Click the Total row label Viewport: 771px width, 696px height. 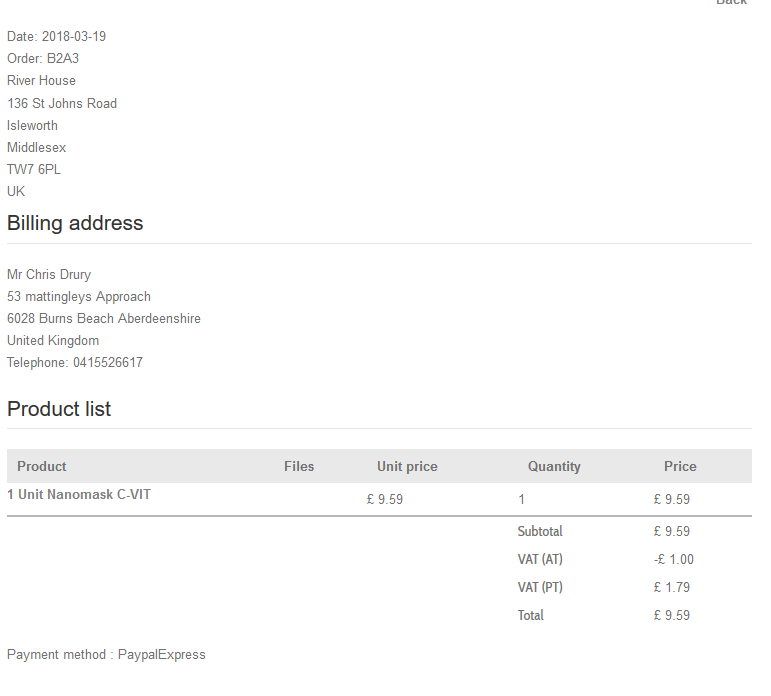531,615
